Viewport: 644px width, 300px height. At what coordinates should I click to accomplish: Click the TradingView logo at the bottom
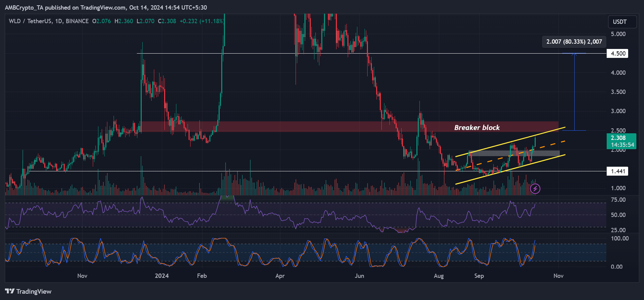tap(28, 291)
